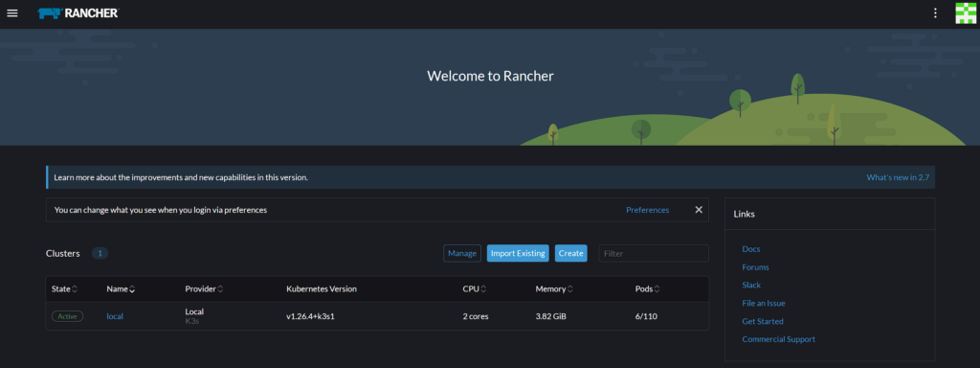Open the Forums link
This screenshot has height=368, width=980.
click(756, 267)
